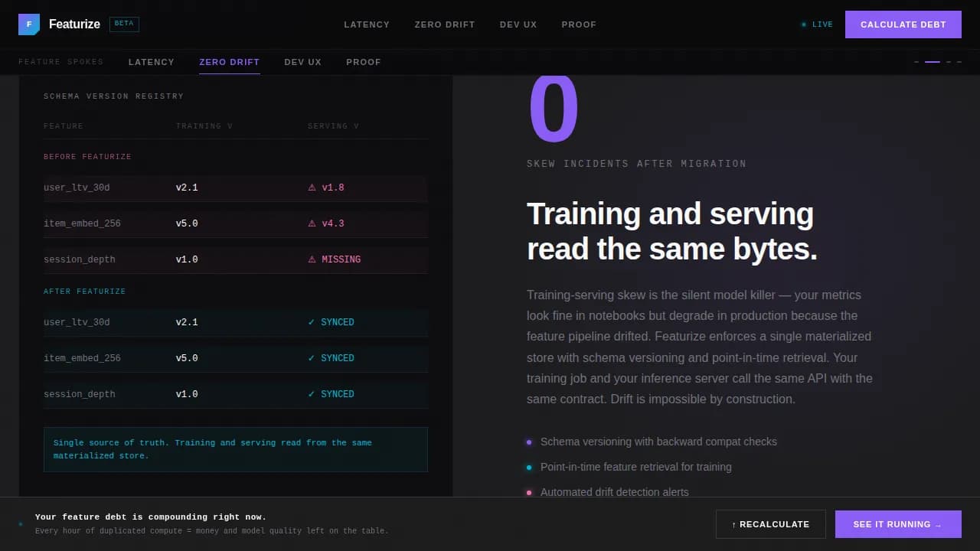Click the status dot in the bottom feature debt bar
The image size is (980, 551).
[x=21, y=524]
